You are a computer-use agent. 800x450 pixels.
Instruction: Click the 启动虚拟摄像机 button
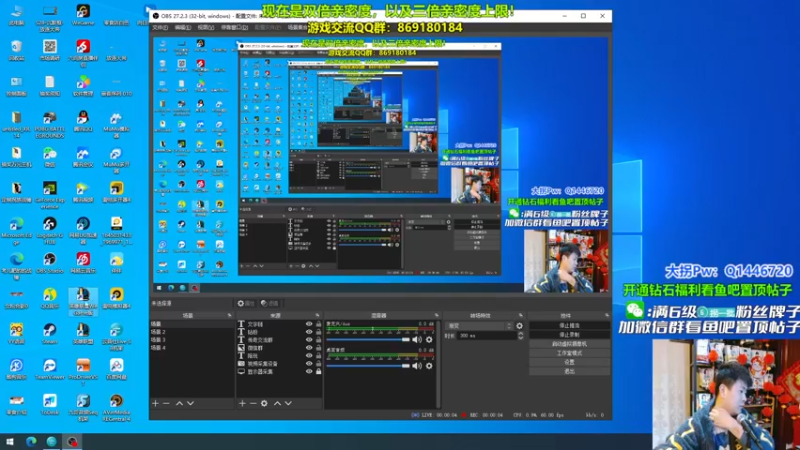click(569, 344)
